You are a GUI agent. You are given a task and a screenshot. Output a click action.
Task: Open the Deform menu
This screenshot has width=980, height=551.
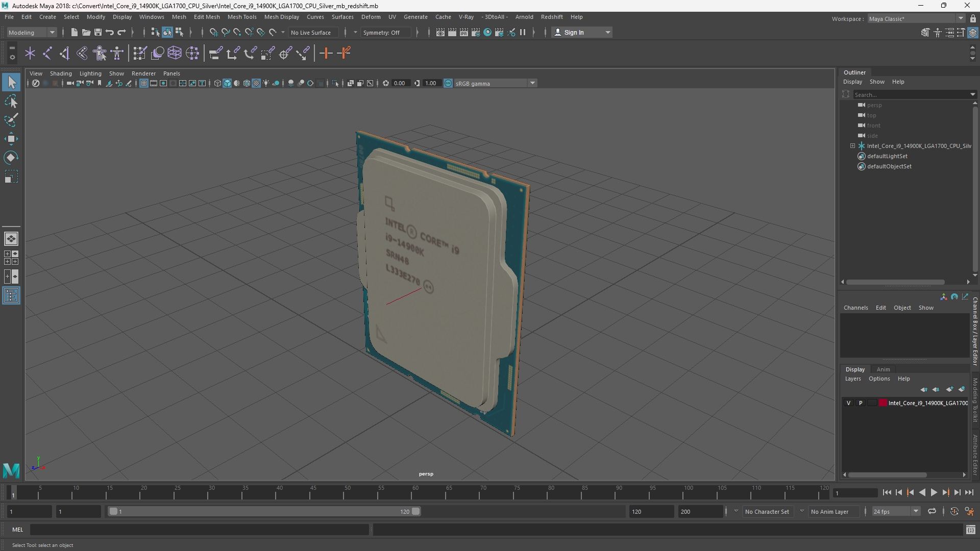pos(371,17)
